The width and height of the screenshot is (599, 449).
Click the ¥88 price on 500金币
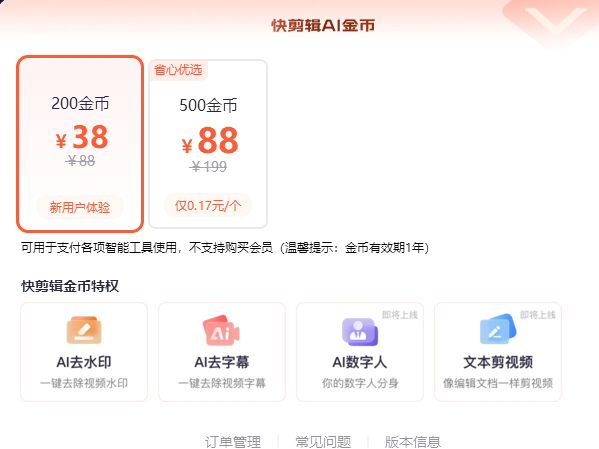(210, 141)
